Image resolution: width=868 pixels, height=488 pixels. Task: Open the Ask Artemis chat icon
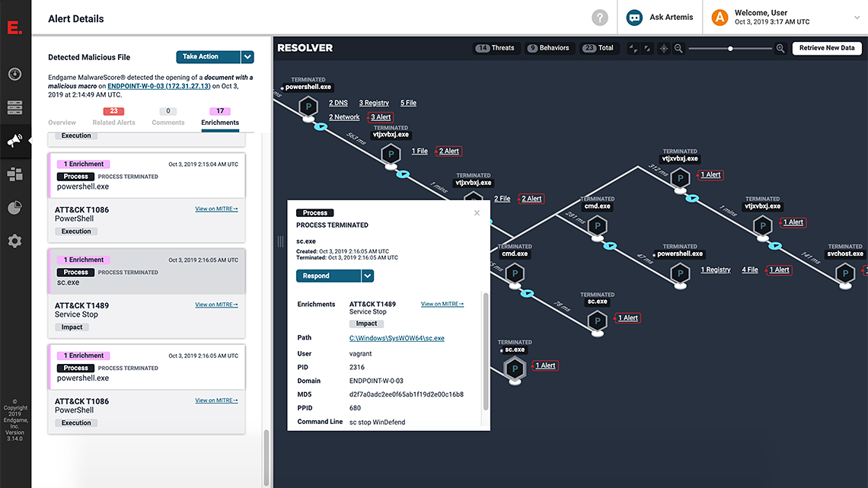point(634,18)
